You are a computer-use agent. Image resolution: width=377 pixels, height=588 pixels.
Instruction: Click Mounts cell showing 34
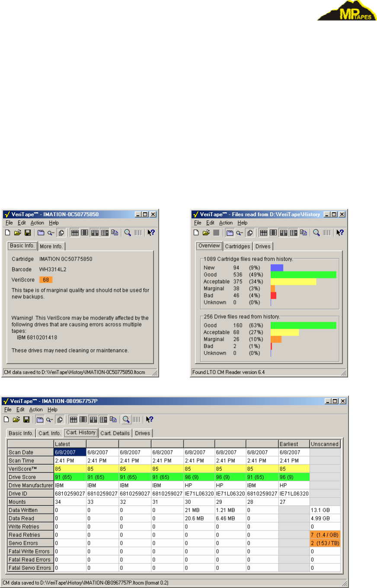70,502
